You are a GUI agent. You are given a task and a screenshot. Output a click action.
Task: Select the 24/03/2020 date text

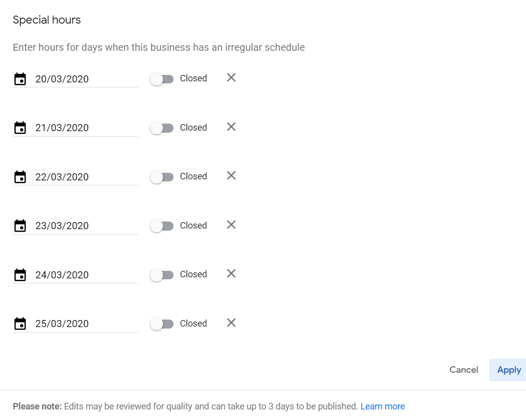pyautogui.click(x=62, y=275)
